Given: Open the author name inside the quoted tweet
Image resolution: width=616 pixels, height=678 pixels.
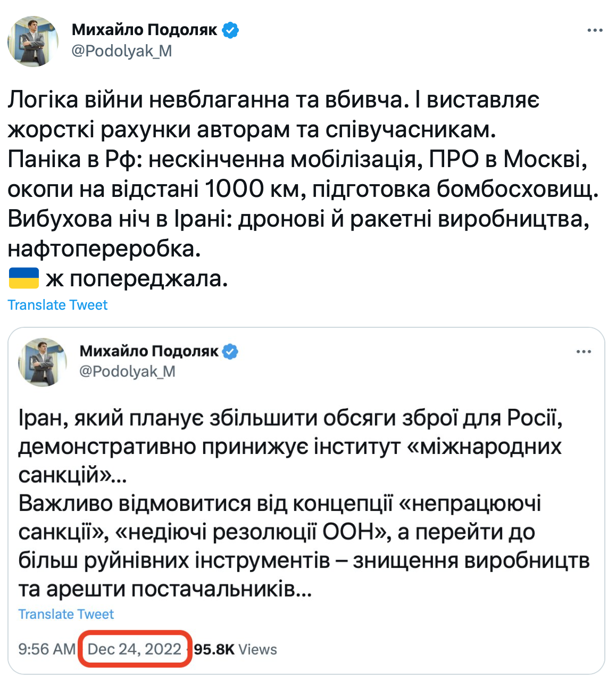Looking at the screenshot, I should (x=149, y=351).
